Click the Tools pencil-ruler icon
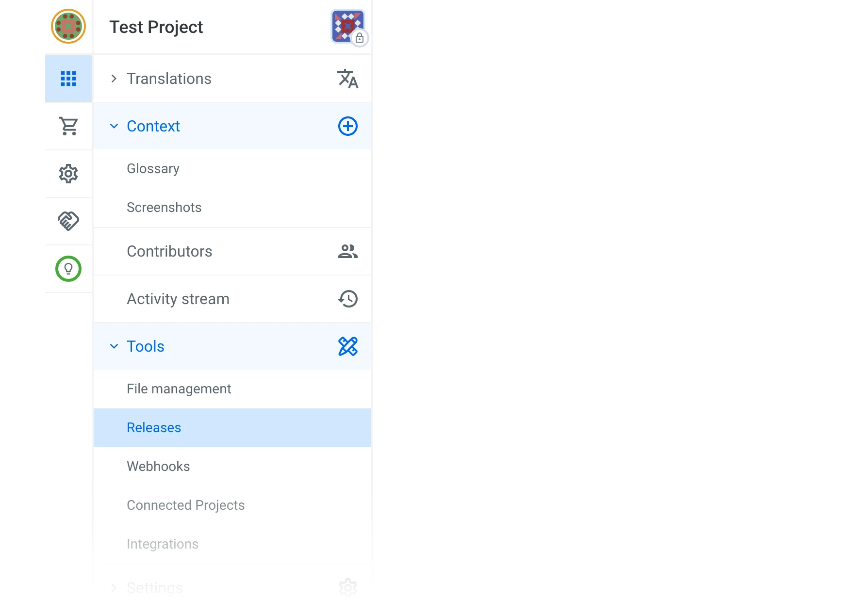Screen dimensions: 857x616 (x=347, y=346)
